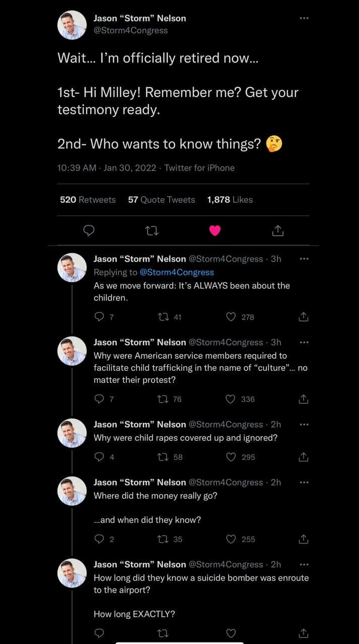Open the 57 Quote Tweets list
This screenshot has width=359, height=644.
tap(161, 200)
